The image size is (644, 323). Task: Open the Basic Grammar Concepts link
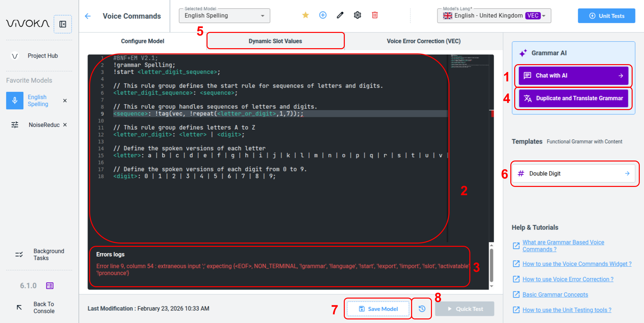click(555, 295)
